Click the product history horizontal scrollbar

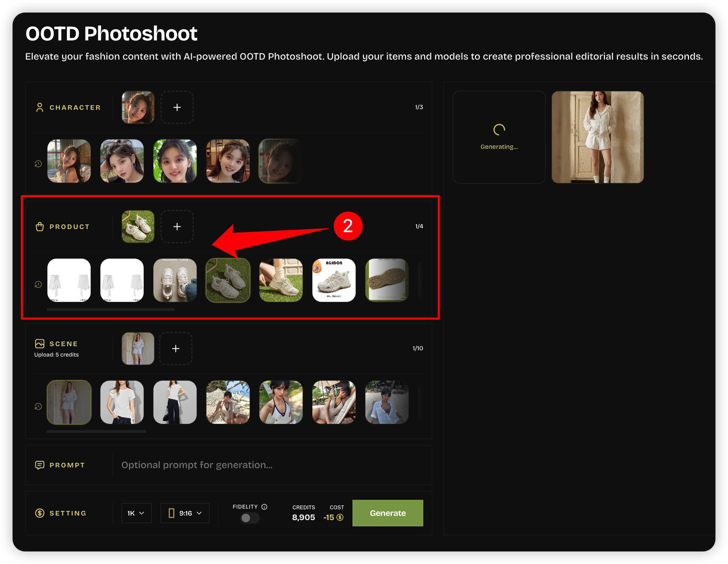tap(111, 310)
